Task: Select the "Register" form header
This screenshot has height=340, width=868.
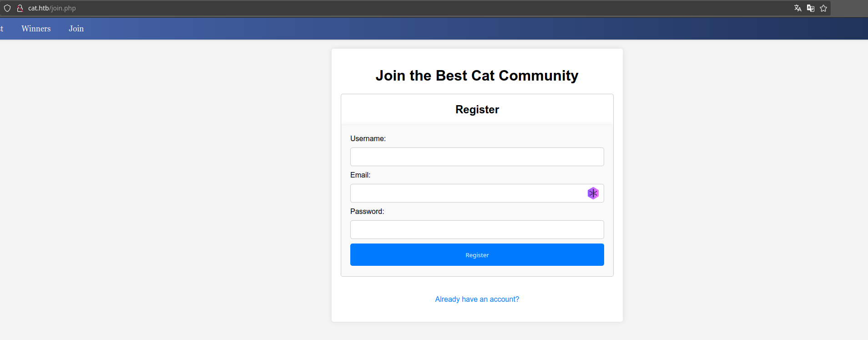Action: click(477, 109)
